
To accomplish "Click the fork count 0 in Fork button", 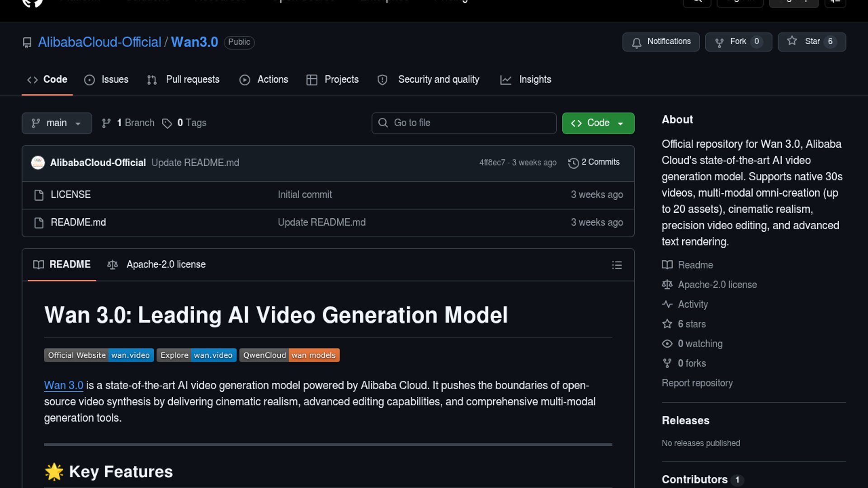I will coord(757,42).
